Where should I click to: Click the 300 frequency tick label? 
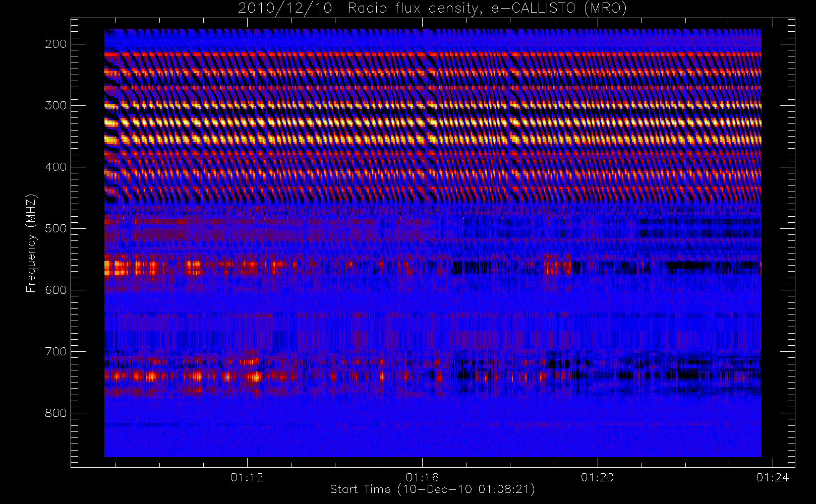(55, 105)
